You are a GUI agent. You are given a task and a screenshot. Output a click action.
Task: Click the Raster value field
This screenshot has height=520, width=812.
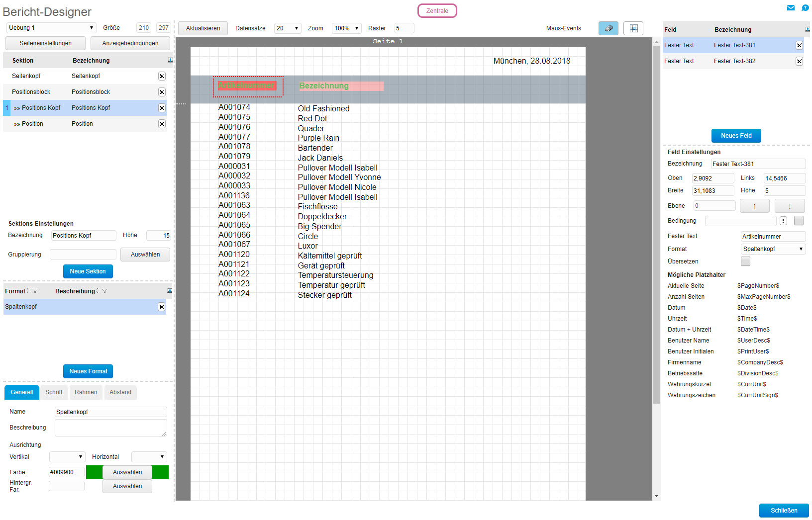pyautogui.click(x=404, y=28)
